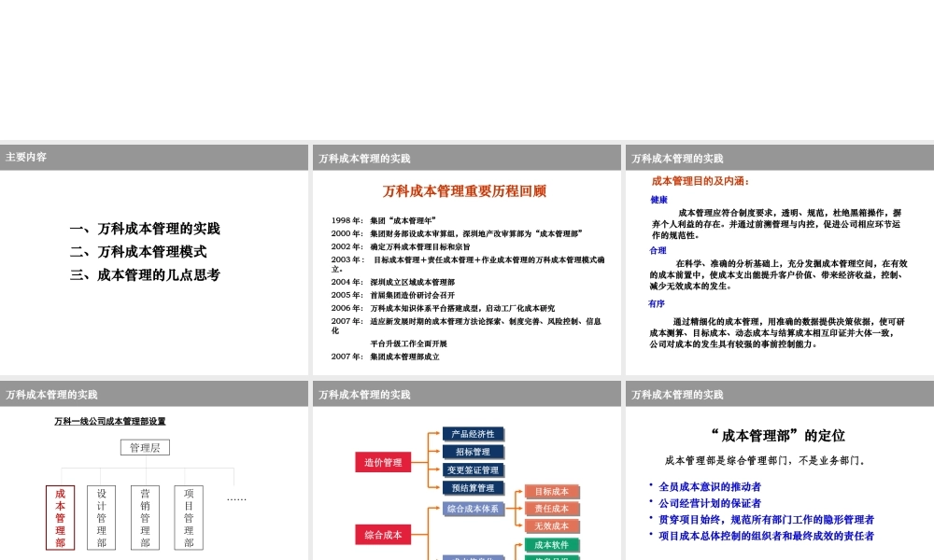Image resolution: width=934 pixels, height=560 pixels.
Task: Click the underlined 万科一线公司成本管理部设置 text
Action: point(110,421)
